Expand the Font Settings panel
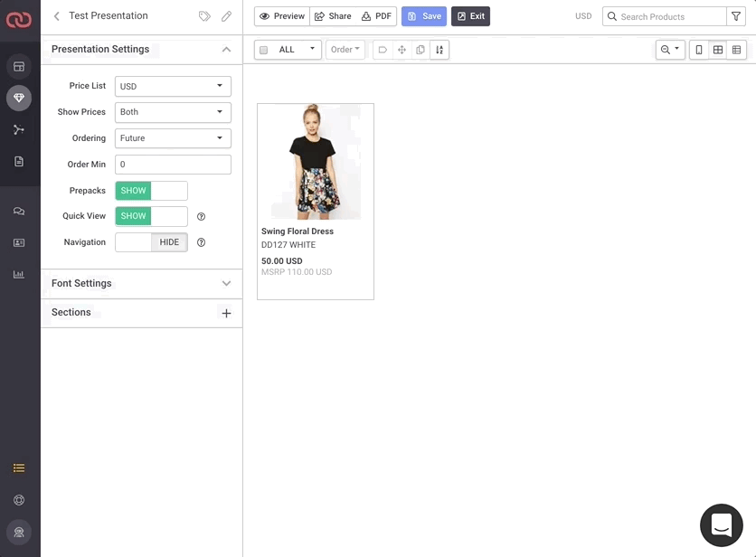756x557 pixels. click(x=226, y=284)
